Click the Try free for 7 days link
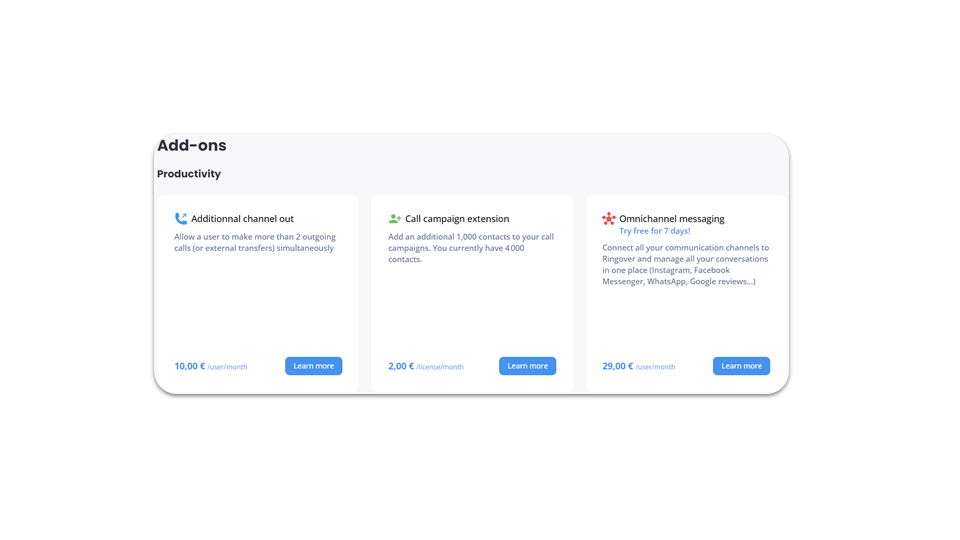This screenshot has height=540, width=960. click(654, 231)
